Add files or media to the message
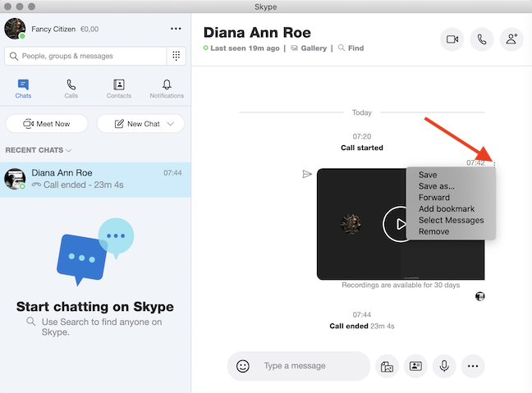 [387, 366]
